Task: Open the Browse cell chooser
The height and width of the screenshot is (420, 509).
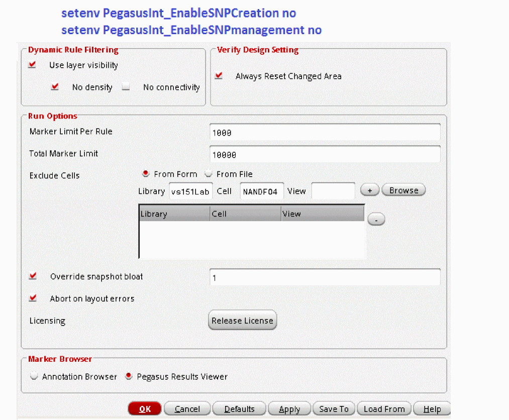Action: click(x=404, y=190)
